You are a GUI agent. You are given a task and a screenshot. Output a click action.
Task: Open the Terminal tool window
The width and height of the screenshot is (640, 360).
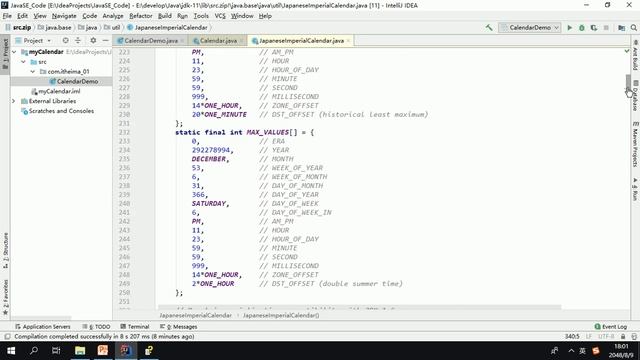coord(135,327)
